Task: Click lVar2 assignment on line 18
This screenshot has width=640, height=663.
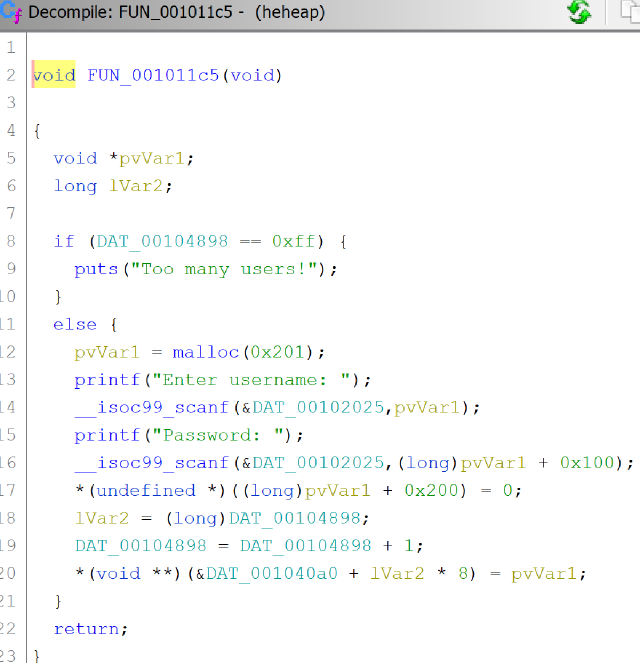Action: [102, 518]
